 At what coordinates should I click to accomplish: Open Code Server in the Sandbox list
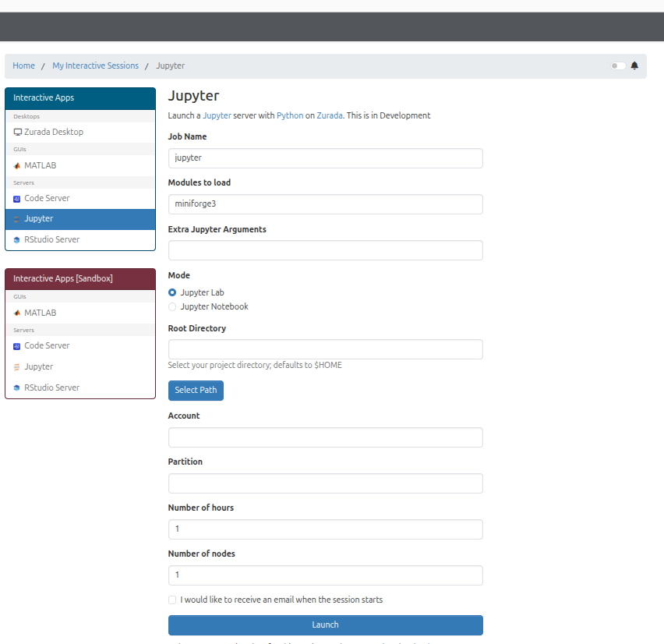(80, 345)
